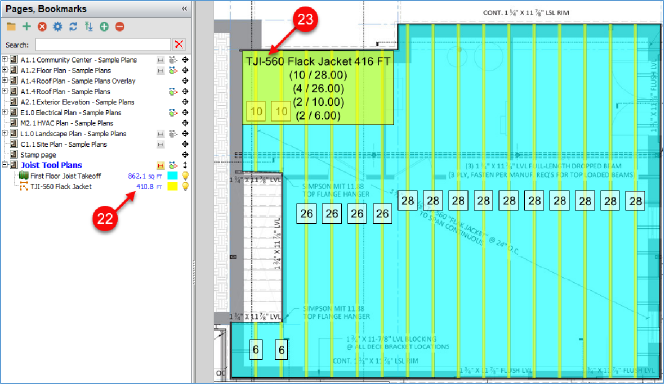Toggle lightbulb visibility for TJI-560 Flack Jacket
664x384 pixels.
pyautogui.click(x=185, y=186)
